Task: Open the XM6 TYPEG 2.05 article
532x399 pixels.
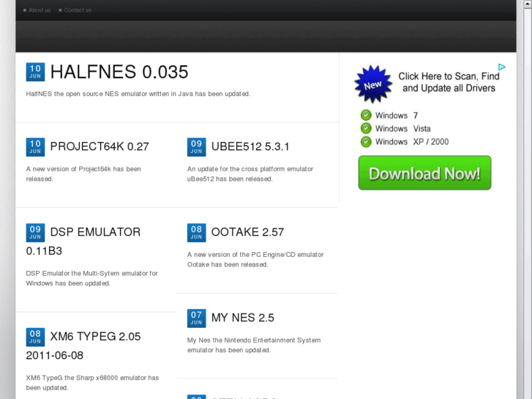Action: pos(83,346)
